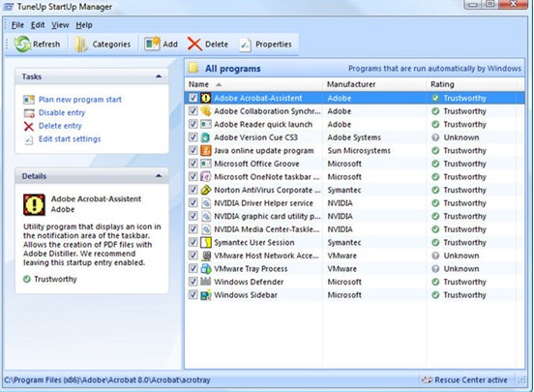Click the All programs folder icon

pos(193,68)
